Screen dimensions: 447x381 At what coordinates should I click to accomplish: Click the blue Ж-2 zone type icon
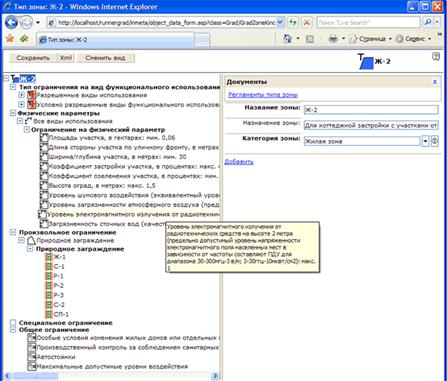click(366, 62)
